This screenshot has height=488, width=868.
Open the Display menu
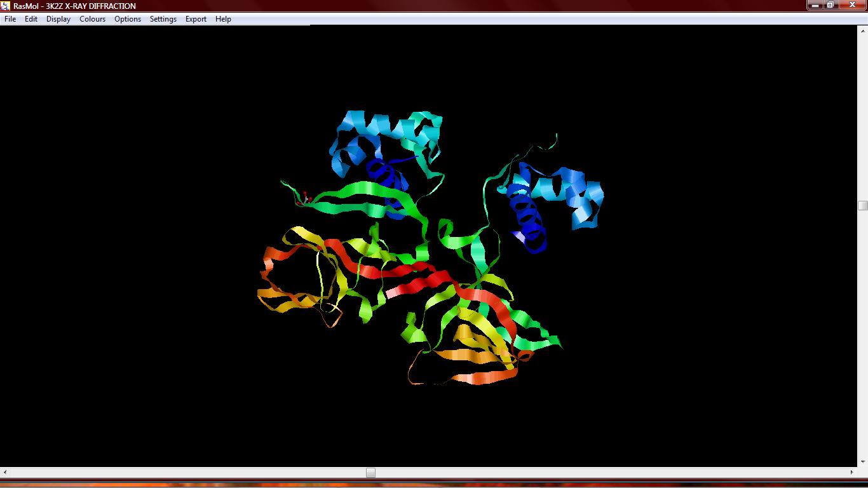click(58, 19)
